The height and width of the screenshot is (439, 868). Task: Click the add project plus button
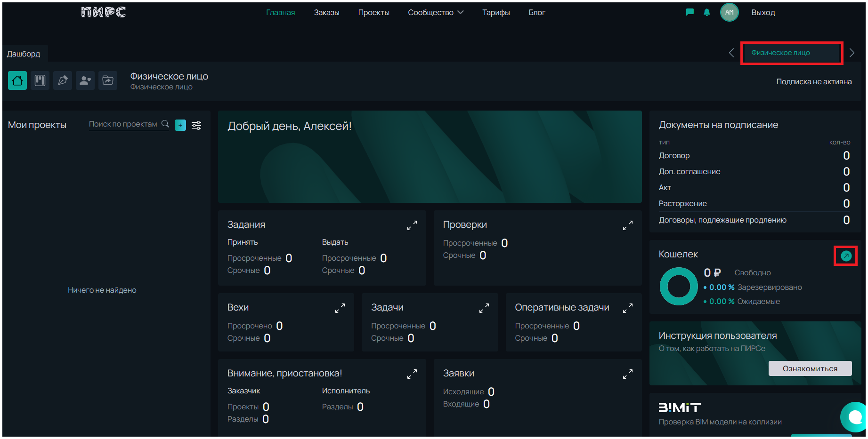(180, 125)
